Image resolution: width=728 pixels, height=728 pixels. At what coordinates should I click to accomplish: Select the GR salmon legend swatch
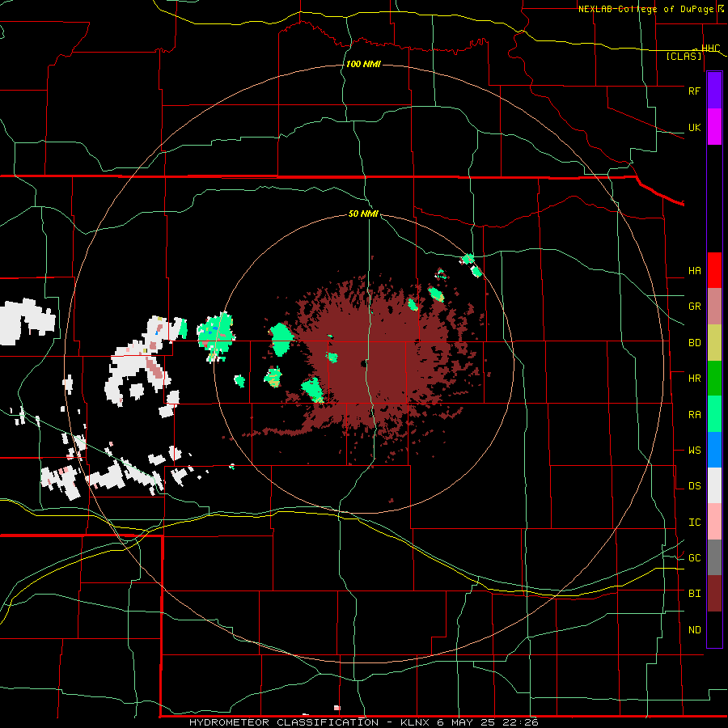coord(714,306)
